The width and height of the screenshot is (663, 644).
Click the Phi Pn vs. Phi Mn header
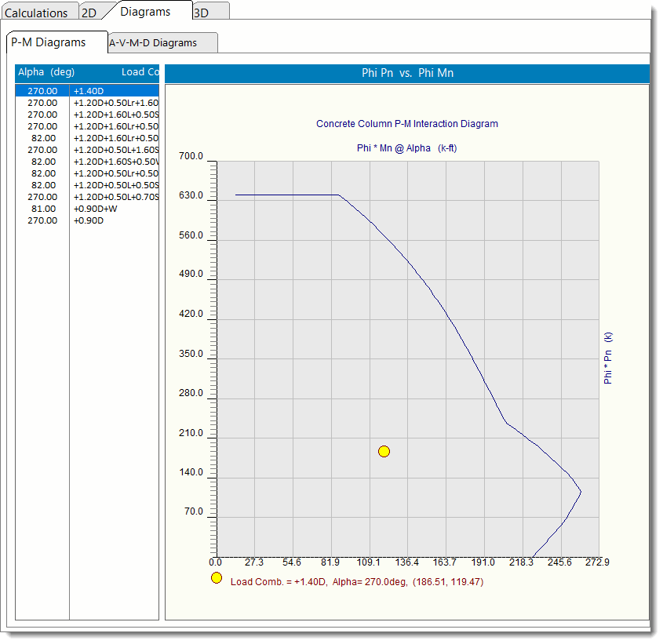(407, 73)
